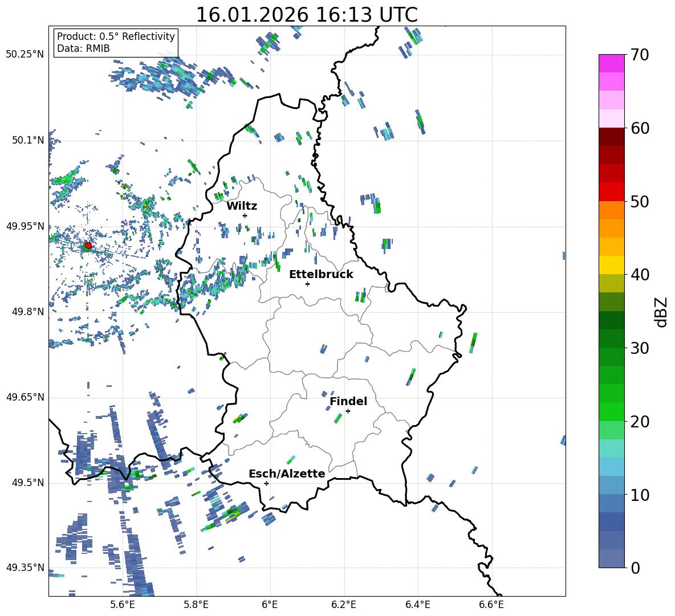Viewport: 675px width, 616px height.
Task: Select the Wiltz city label
Action: click(242, 206)
